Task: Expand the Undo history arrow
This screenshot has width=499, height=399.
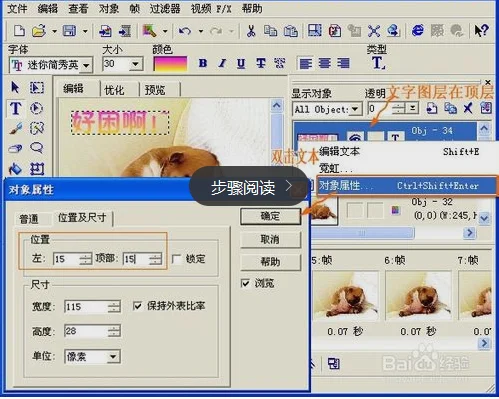Action: 201,31
